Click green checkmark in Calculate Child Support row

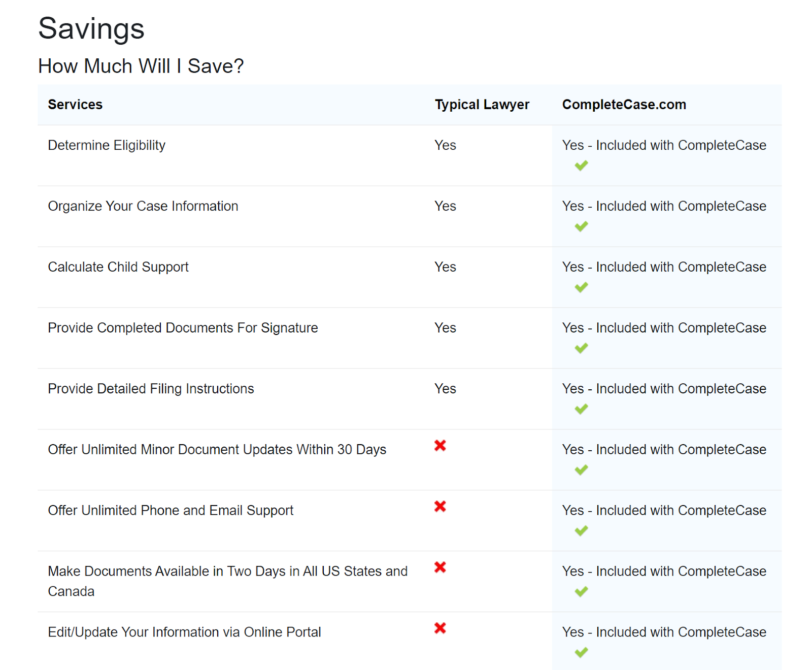(x=581, y=287)
